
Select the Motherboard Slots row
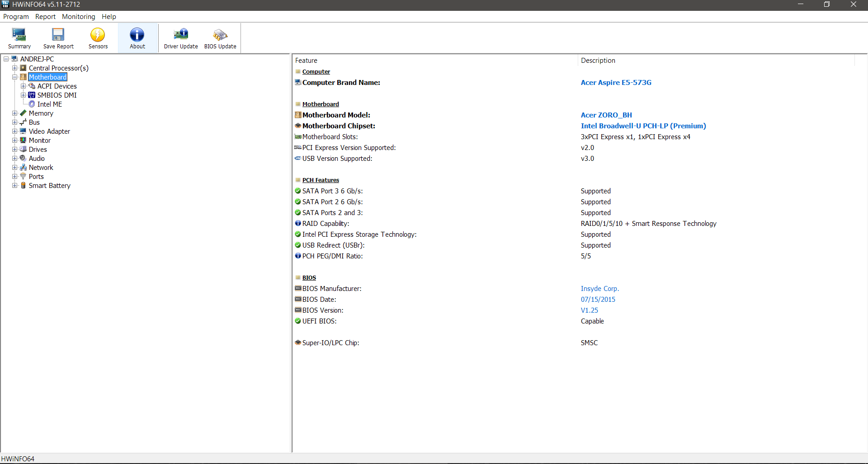[x=574, y=136]
